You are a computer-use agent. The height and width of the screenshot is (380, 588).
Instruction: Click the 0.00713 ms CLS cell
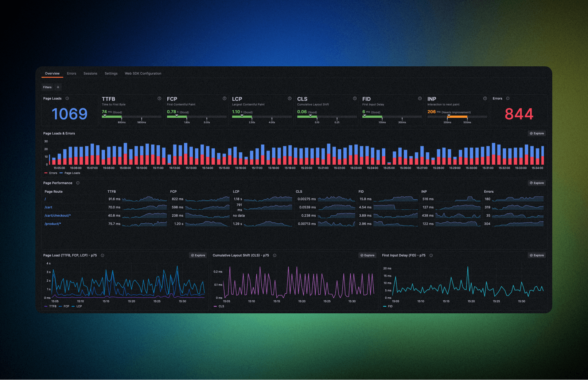[x=307, y=224]
